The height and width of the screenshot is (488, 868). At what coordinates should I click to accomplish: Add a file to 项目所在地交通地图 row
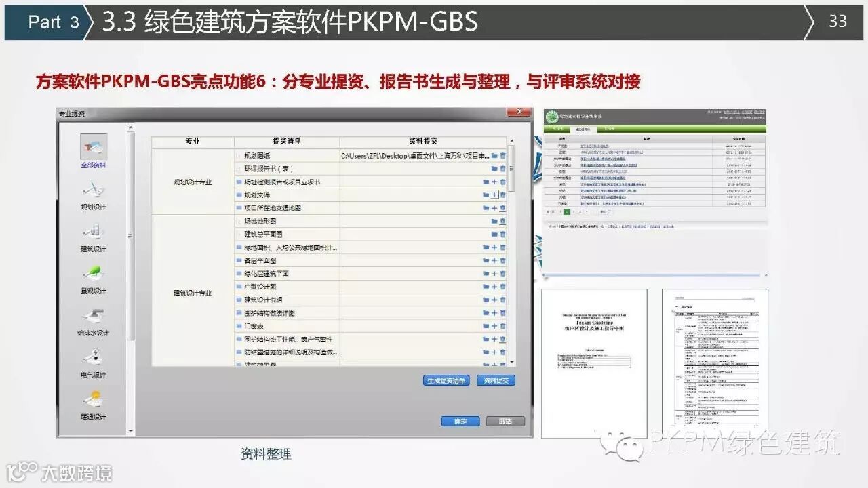[x=494, y=208]
